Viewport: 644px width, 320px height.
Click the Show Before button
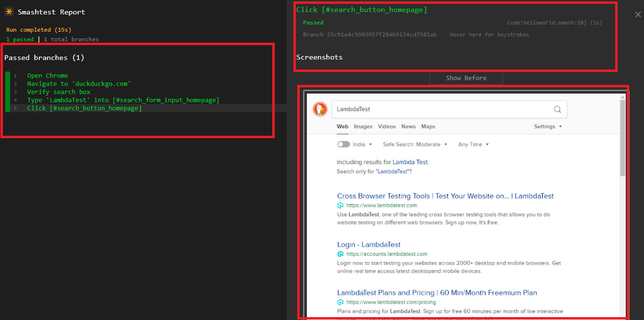[466, 78]
